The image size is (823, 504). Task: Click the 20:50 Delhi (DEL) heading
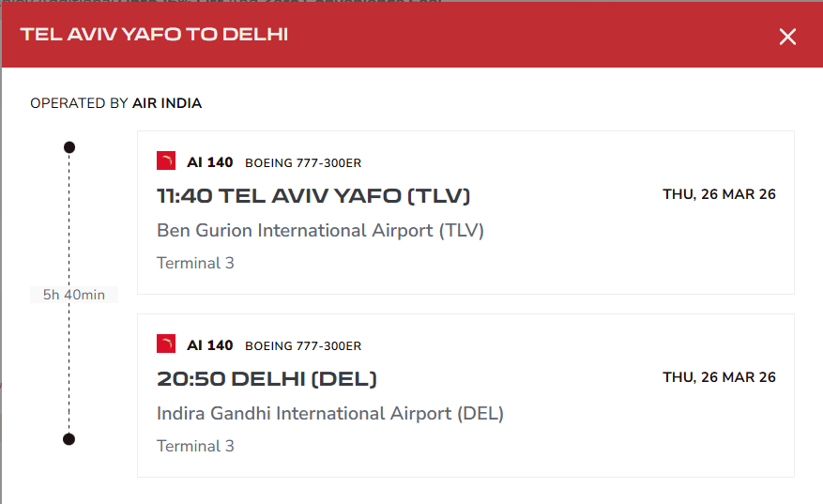pos(267,379)
